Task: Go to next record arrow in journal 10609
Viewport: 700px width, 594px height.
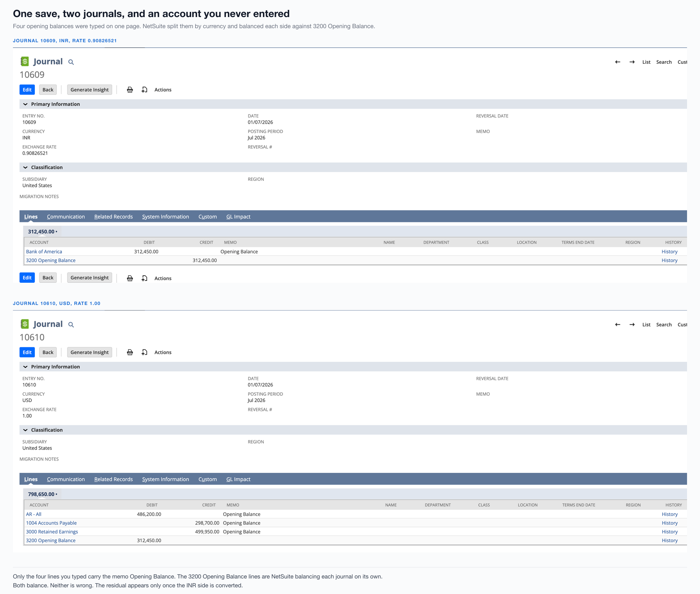Action: click(x=632, y=62)
